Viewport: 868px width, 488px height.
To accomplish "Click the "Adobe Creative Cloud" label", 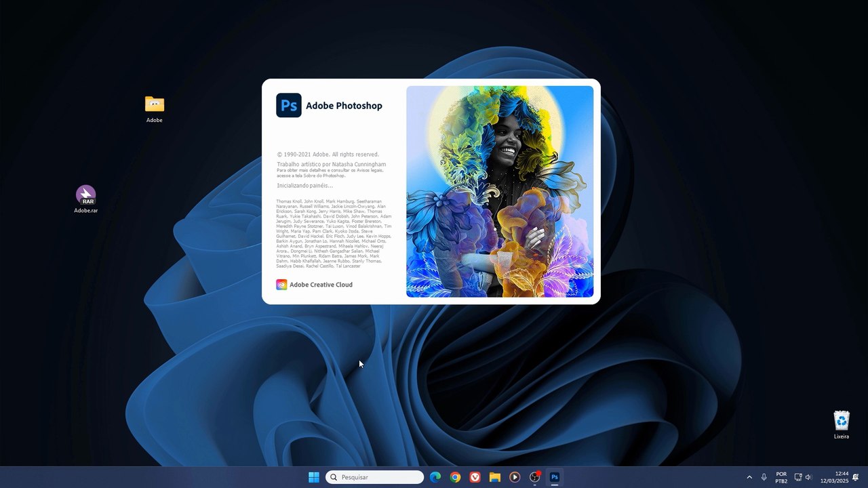I will tap(321, 285).
